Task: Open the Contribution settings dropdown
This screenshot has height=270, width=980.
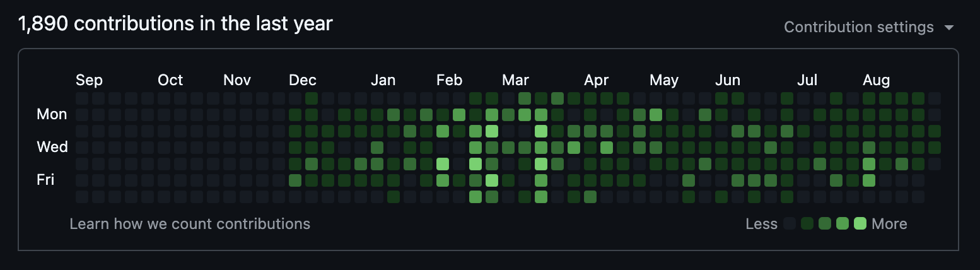Action: pyautogui.click(x=858, y=27)
